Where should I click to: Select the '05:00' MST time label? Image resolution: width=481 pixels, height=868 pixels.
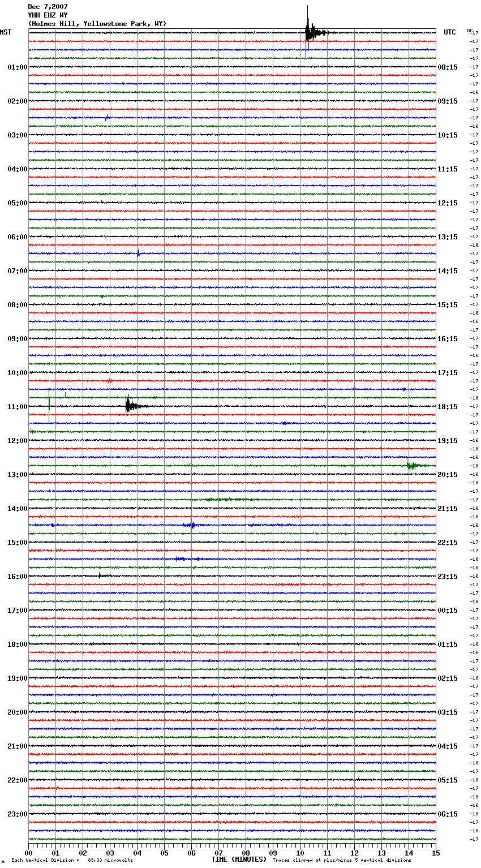(18, 203)
